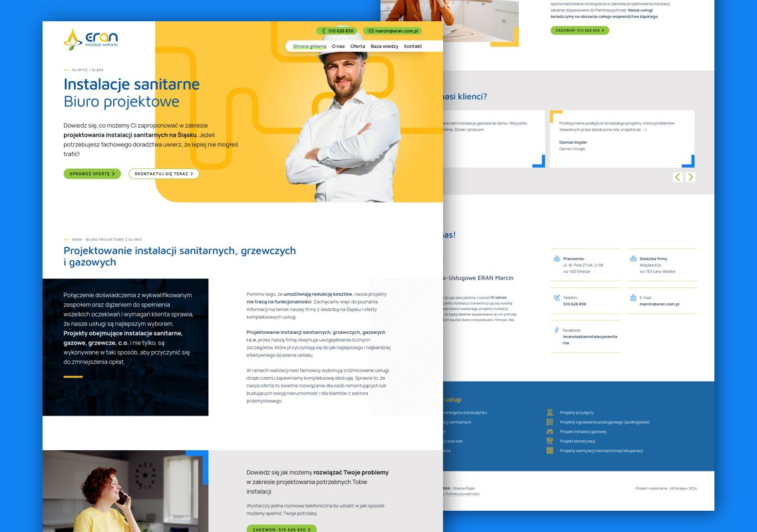The width and height of the screenshot is (757, 532).
Task: Click the Zadzwoń button below the phone-call photo
Action: (281, 529)
